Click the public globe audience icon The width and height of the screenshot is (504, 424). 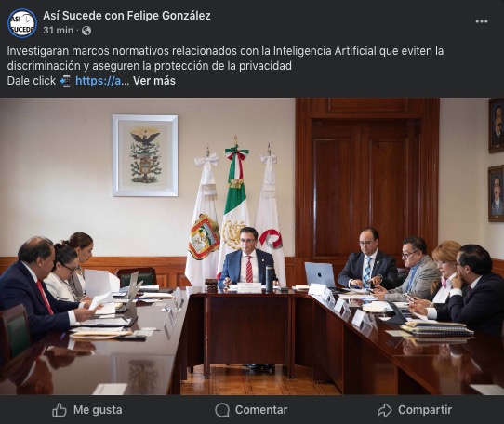tap(86, 31)
